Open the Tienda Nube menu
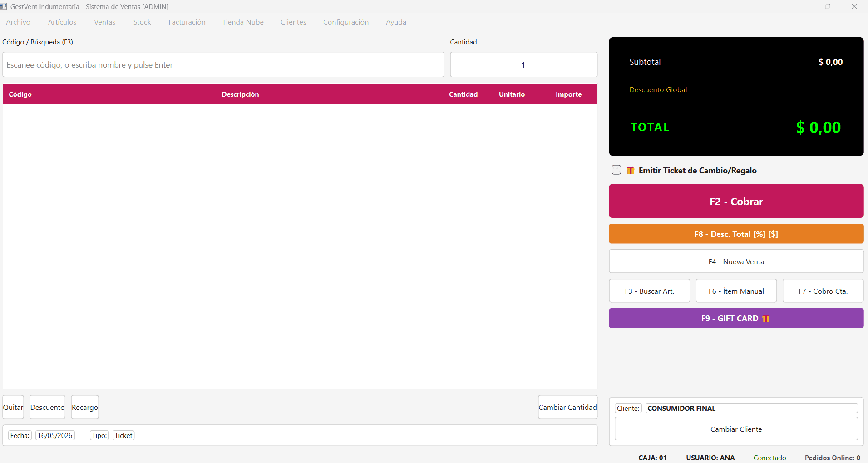The height and width of the screenshot is (463, 868). (x=243, y=22)
